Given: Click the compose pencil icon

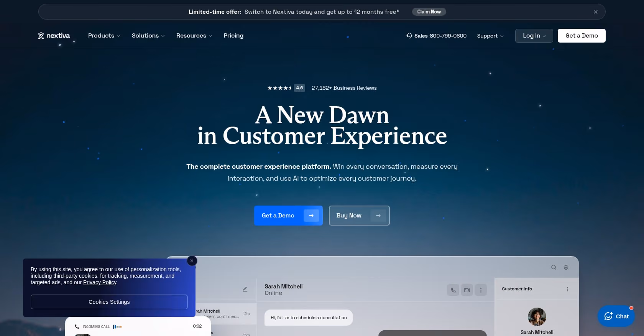Looking at the screenshot, I should point(245,289).
